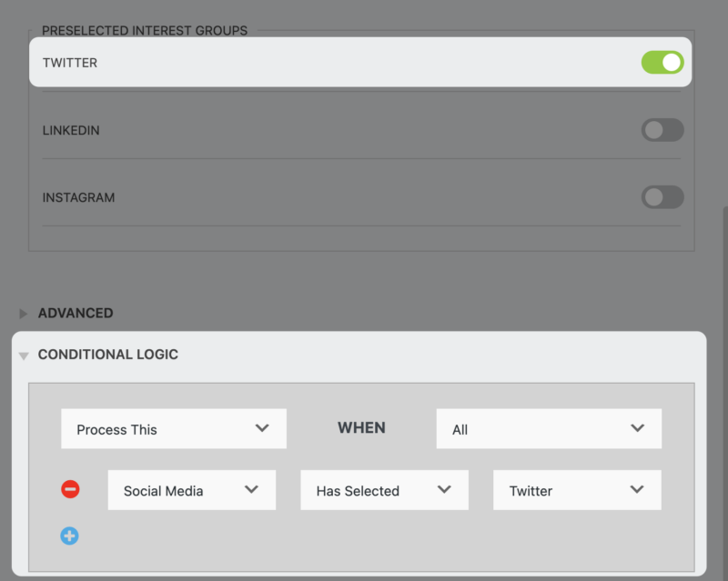Add a new condition rule
This screenshot has width=728, height=581.
point(69,536)
